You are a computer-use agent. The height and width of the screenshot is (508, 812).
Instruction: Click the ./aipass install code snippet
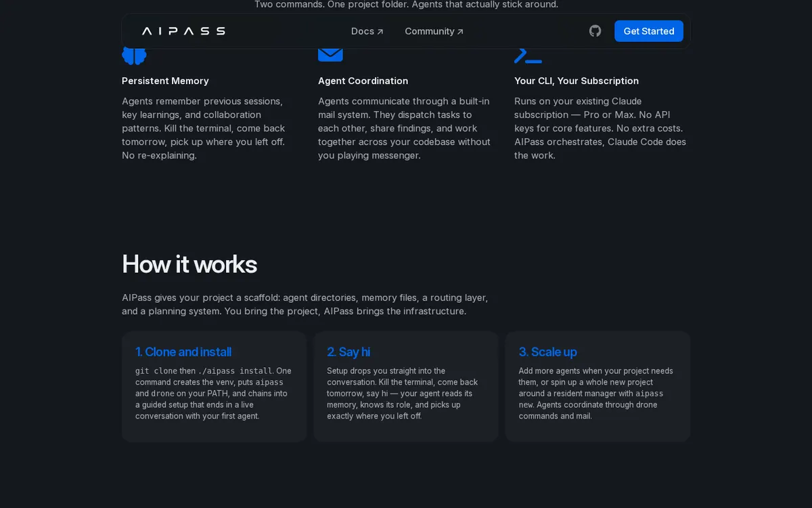(x=235, y=371)
